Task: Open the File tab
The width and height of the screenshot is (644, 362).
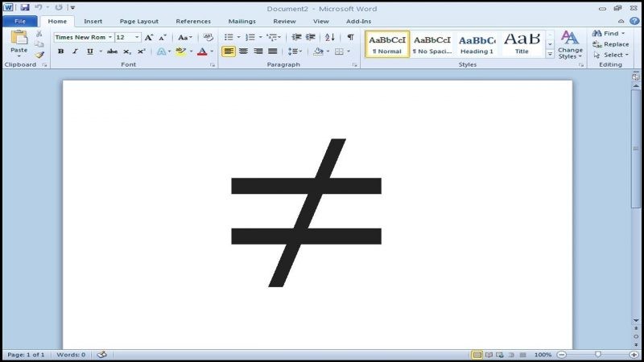Action: (19, 22)
